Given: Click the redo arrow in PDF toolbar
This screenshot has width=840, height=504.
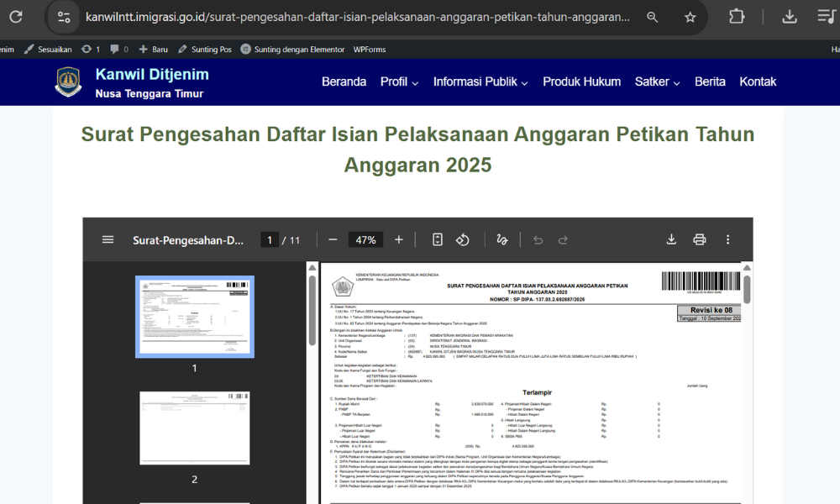Looking at the screenshot, I should tap(563, 240).
